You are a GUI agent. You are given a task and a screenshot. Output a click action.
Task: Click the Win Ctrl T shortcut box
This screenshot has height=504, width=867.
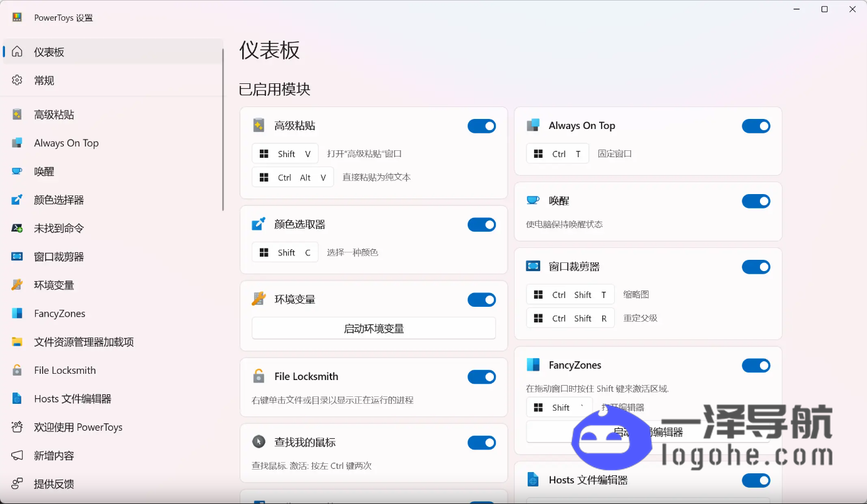click(x=557, y=153)
